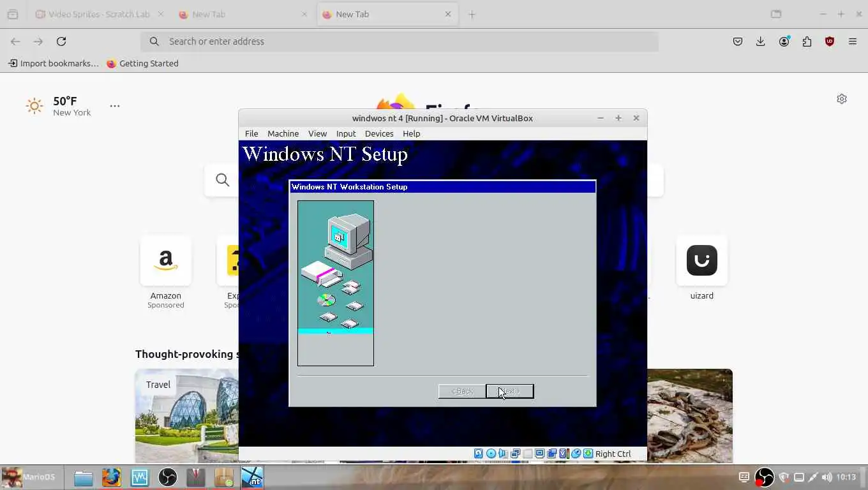Screen dimensions: 868x490
Task: Open the uBlock Origin extension icon
Action: (x=830, y=41)
